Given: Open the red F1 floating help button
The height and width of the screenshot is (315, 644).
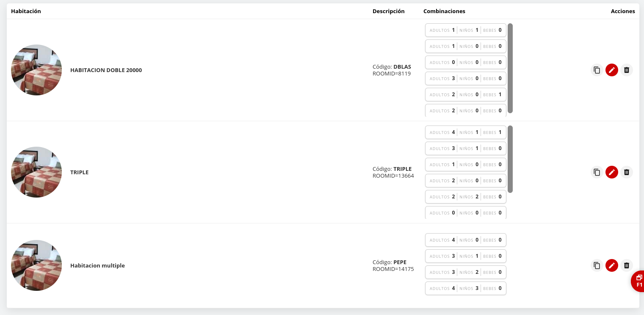Looking at the screenshot, I should (x=638, y=281).
